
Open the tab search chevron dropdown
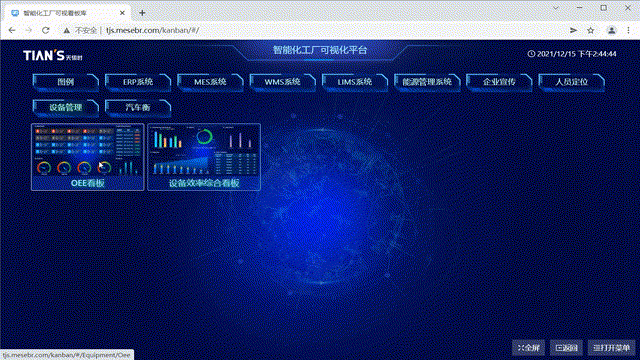556,8
